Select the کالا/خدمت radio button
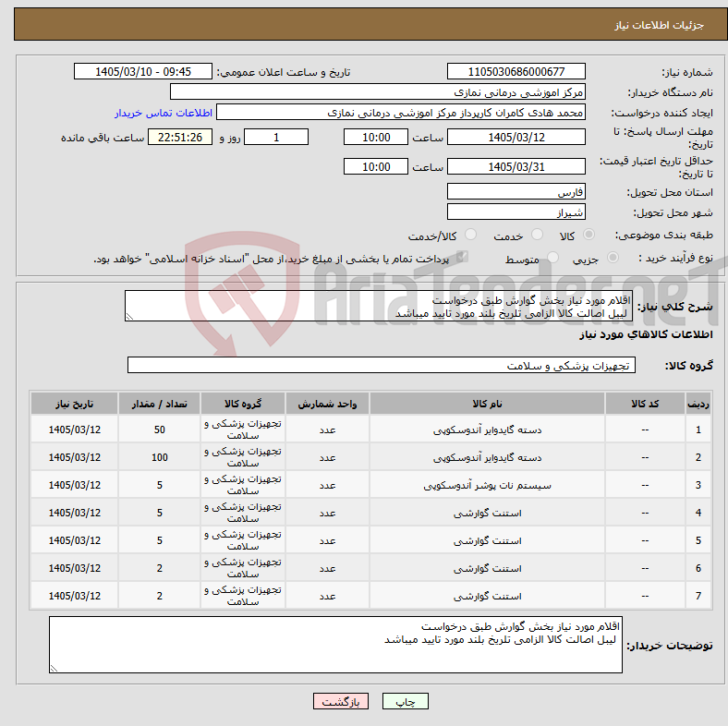This screenshot has width=728, height=726. pos(471,235)
